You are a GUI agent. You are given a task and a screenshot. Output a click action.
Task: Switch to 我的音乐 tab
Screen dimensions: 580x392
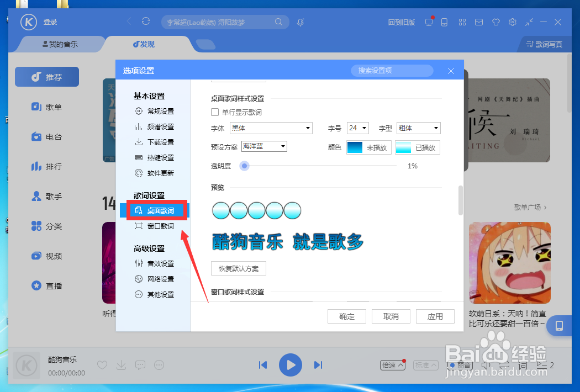(60, 44)
